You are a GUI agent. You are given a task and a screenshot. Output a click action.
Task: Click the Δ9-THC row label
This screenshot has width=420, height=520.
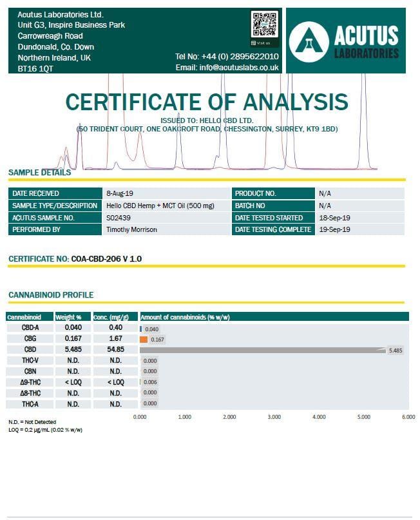[30, 382]
